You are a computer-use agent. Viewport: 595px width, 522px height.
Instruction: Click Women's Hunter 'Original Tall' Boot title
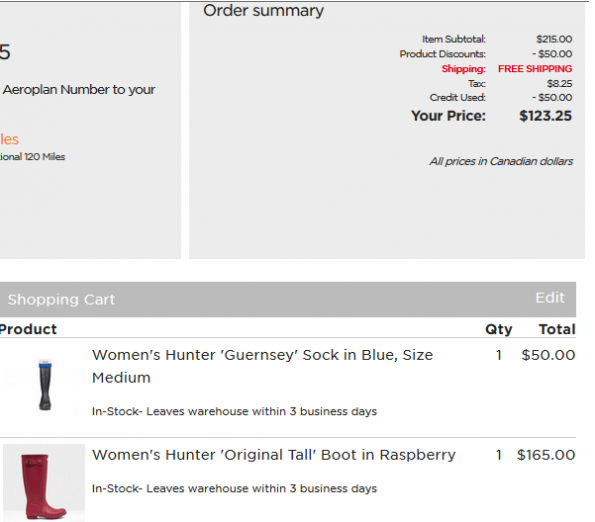pyautogui.click(x=274, y=455)
